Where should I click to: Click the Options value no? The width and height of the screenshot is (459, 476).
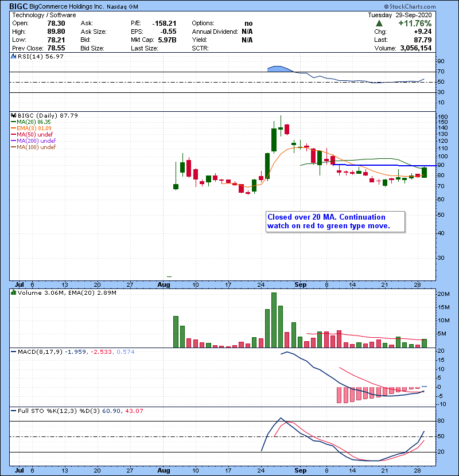pyautogui.click(x=248, y=24)
